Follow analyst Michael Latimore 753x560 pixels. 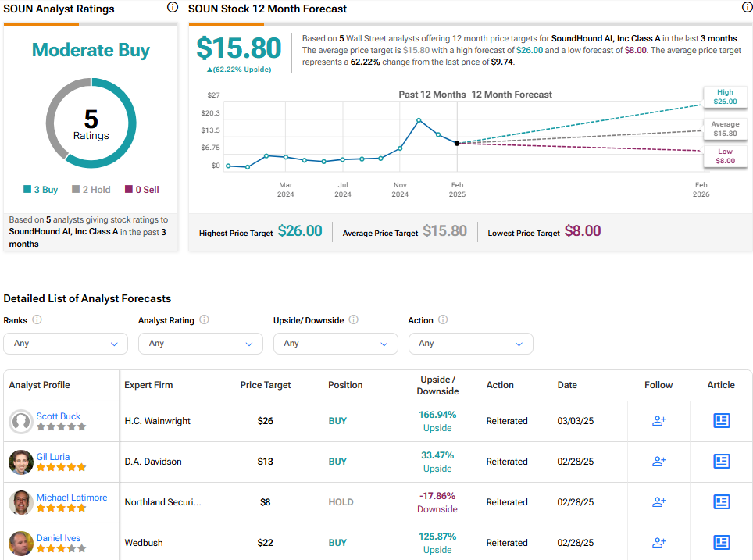tap(659, 502)
